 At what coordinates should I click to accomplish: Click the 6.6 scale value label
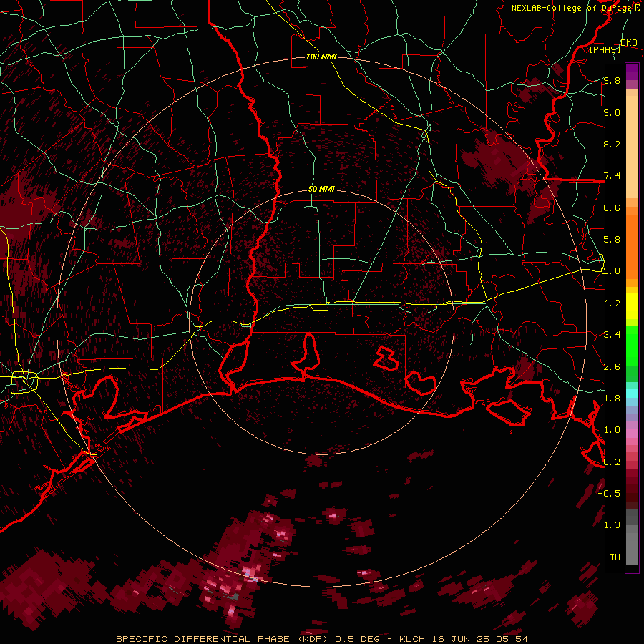(612, 208)
